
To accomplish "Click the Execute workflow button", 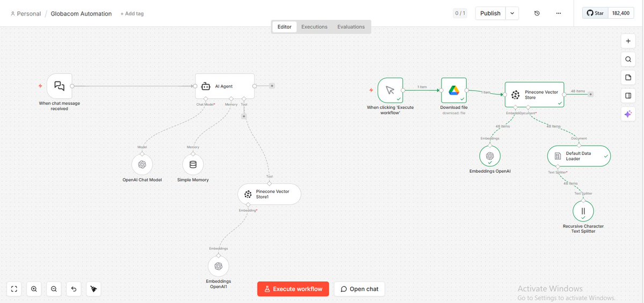I will [x=293, y=289].
